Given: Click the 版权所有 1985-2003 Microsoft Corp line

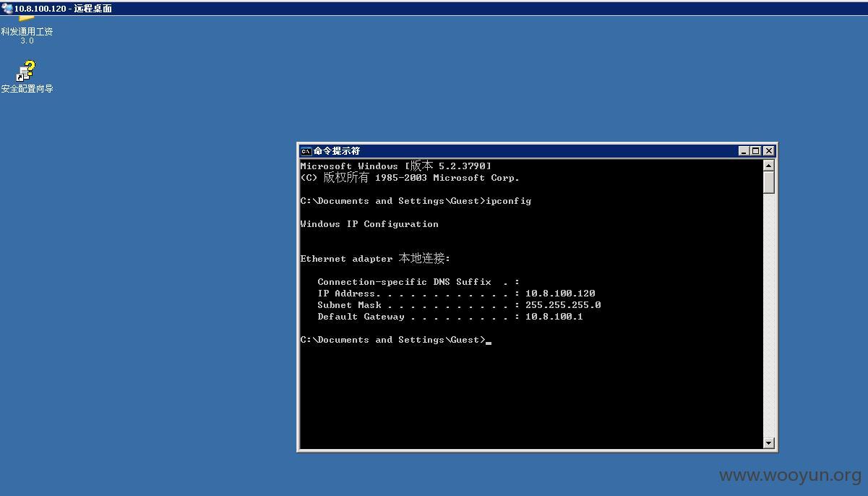Looking at the screenshot, I should 410,177.
